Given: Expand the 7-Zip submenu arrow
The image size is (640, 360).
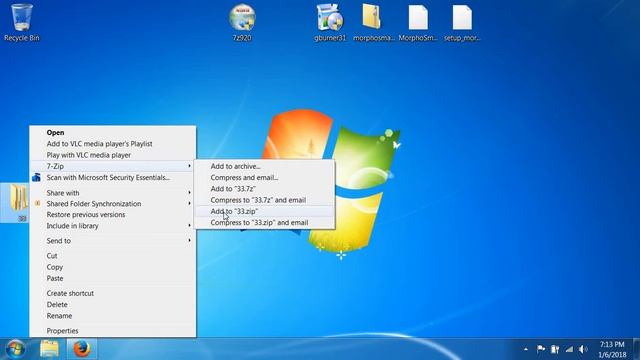Looking at the screenshot, I should point(189,166).
